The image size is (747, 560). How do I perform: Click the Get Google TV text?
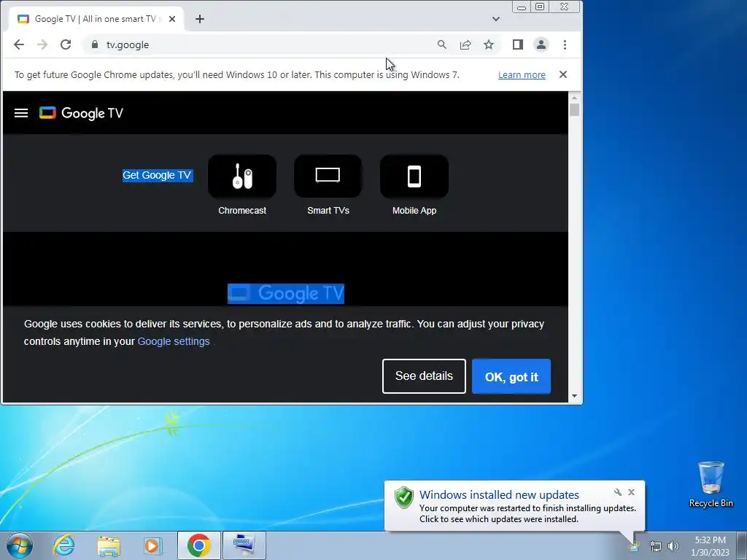click(158, 175)
